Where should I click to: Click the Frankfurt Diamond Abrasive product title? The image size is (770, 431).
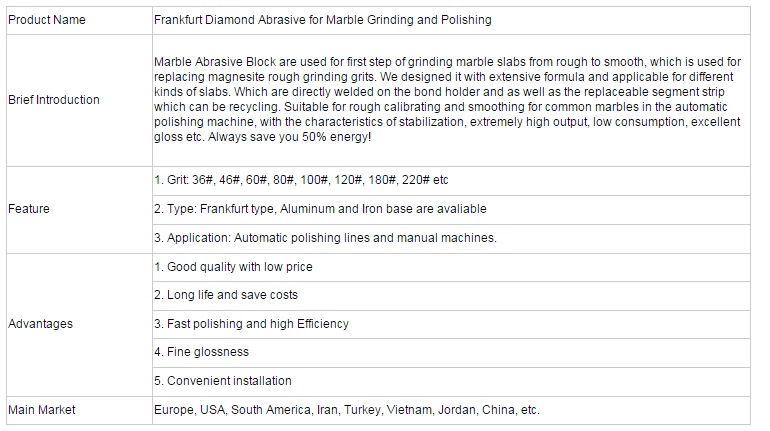click(x=322, y=20)
